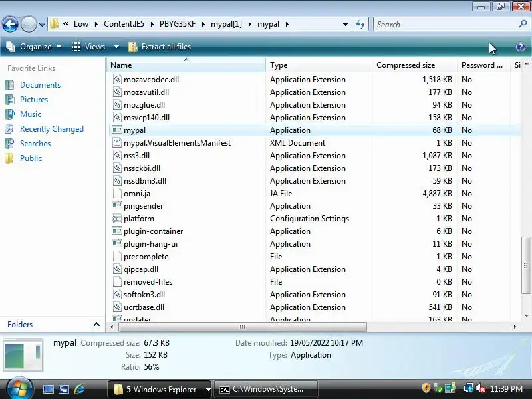This screenshot has width=532, height=399.
Task: Click the Refresh button beside address bar
Action: pyautogui.click(x=360, y=24)
